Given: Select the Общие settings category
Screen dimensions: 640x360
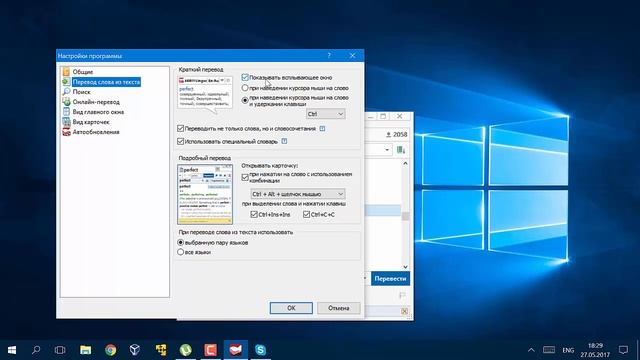Looking at the screenshot, I should (x=83, y=72).
